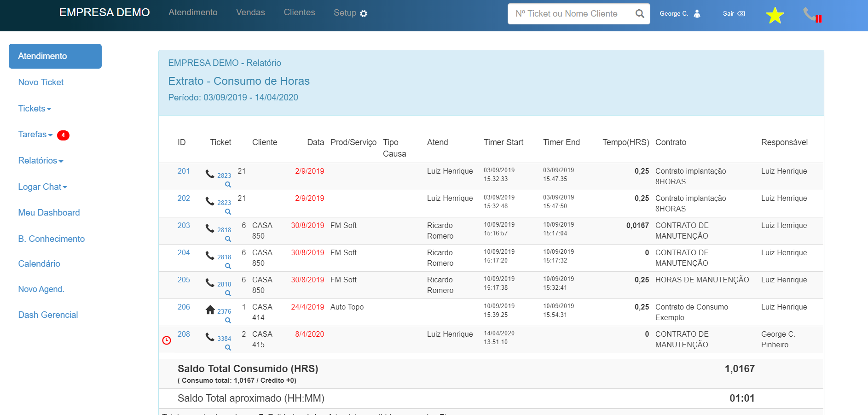The image size is (868, 415).
Task: Click the 01:01 approximate total value
Action: 742,398
